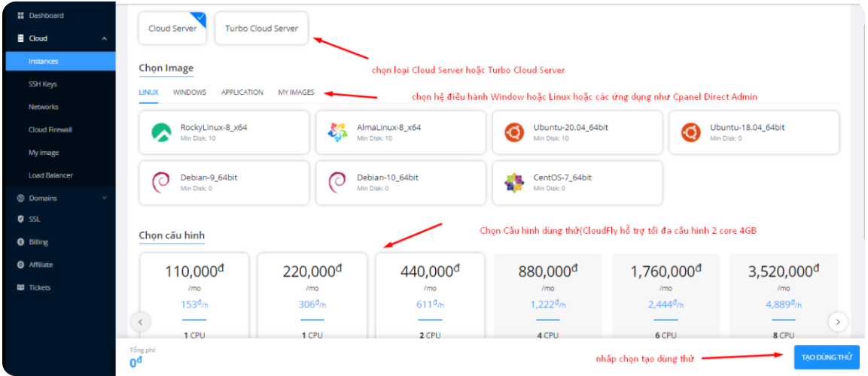The image size is (868, 376).
Task: Click the Debian-9 swirl logo
Action: coord(160,183)
